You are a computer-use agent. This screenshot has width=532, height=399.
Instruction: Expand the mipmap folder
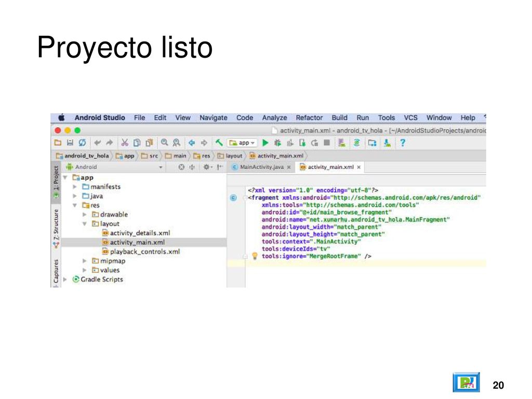tap(85, 261)
